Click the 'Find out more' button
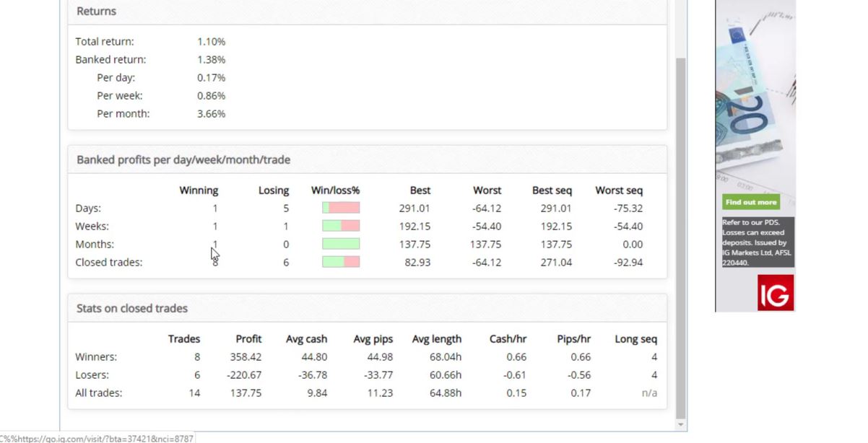 coord(750,202)
